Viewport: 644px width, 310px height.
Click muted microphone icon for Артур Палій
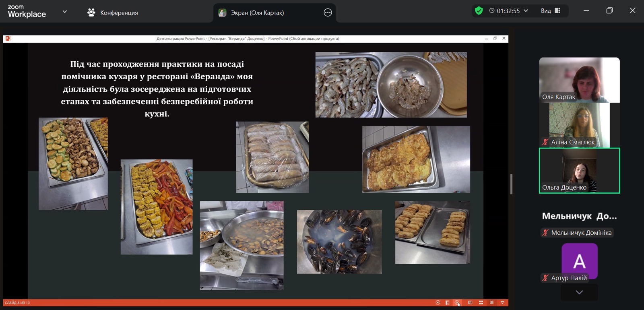(x=545, y=278)
